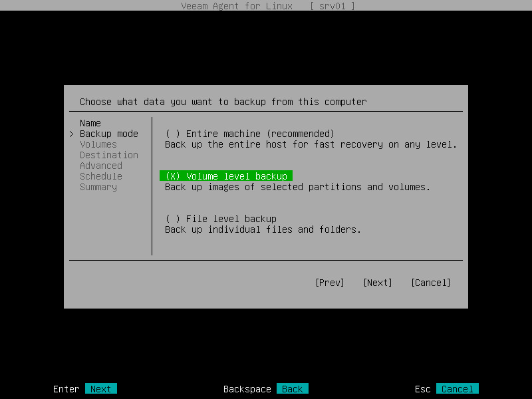Screen dimensions: 532x399
Task: Go to the Name wizard step
Action: pyautogui.click(x=90, y=123)
